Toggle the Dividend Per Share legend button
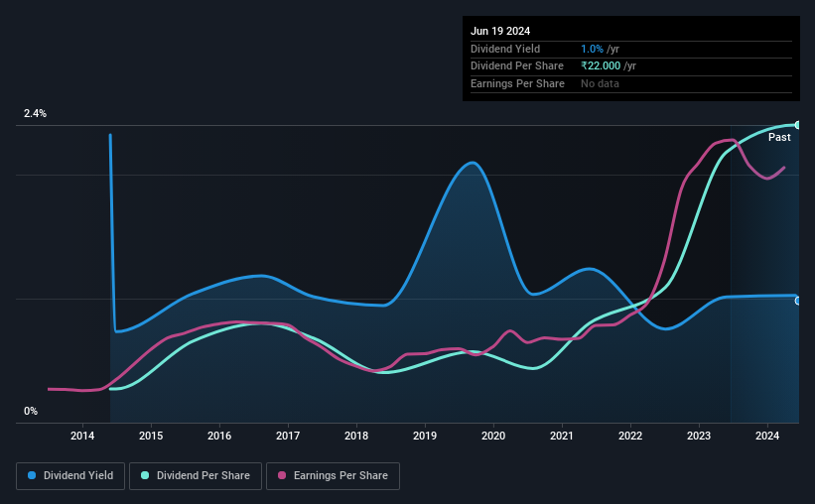 [196, 476]
